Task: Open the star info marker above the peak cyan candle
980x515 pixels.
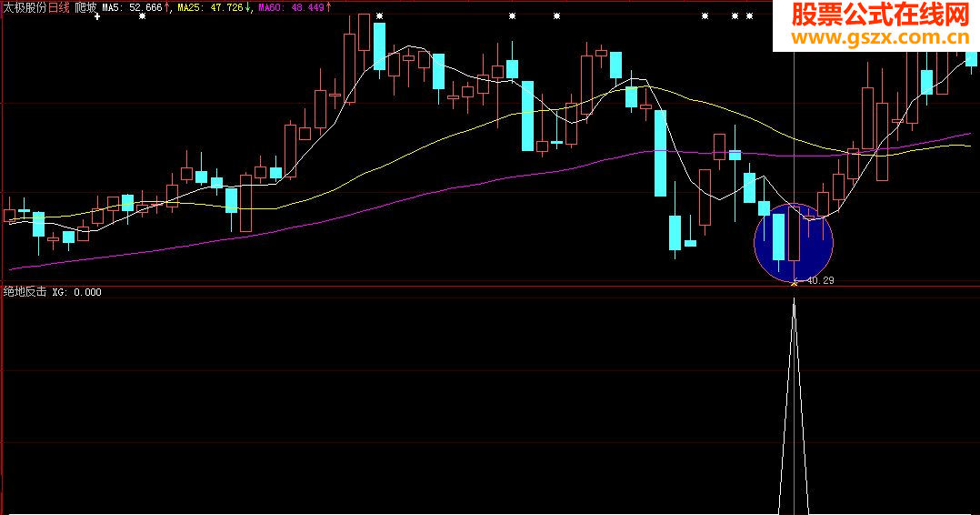Action: [379, 16]
